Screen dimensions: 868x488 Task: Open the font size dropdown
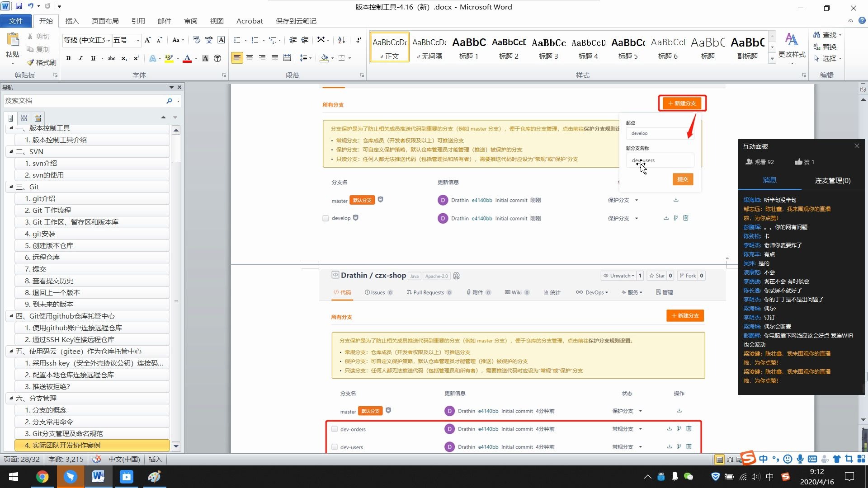click(138, 40)
